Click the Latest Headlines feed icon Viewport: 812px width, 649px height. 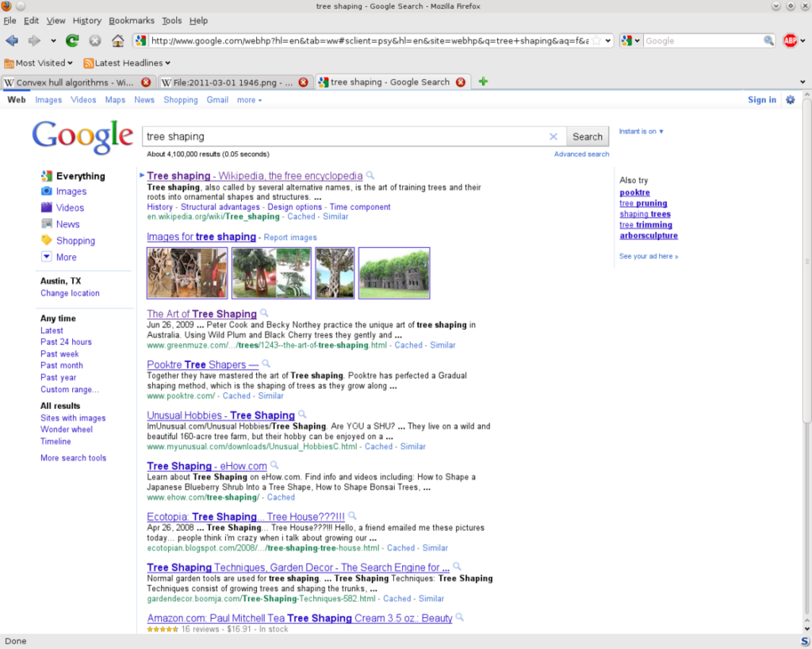[x=89, y=63]
